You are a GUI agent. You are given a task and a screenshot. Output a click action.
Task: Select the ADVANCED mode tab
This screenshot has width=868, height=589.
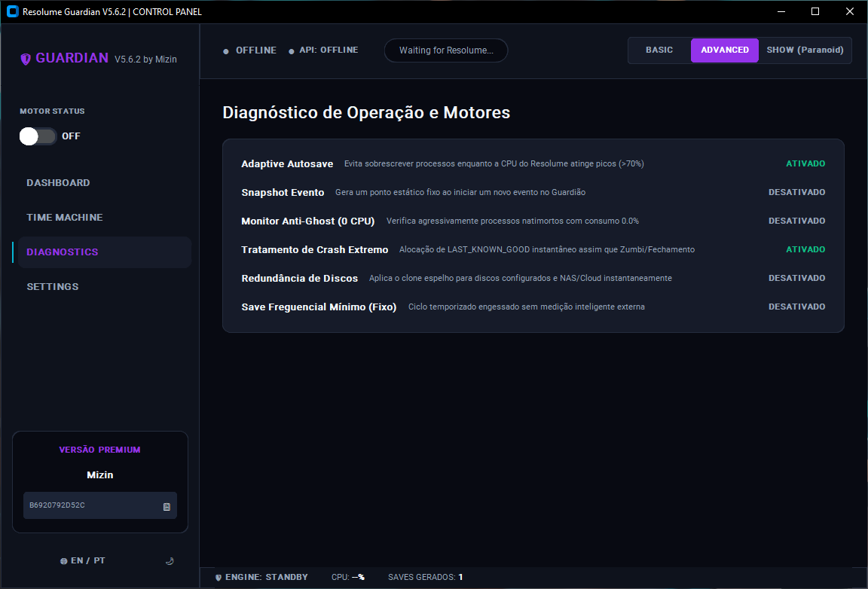point(725,50)
